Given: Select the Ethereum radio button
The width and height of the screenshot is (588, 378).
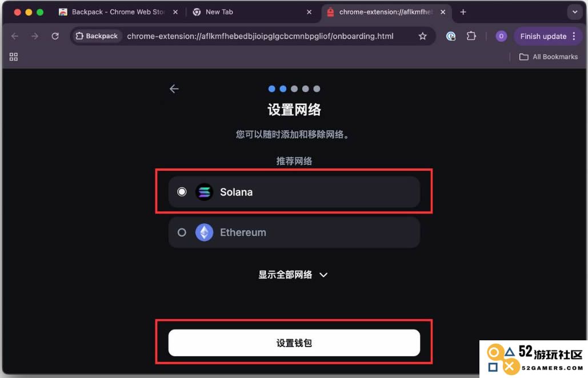Looking at the screenshot, I should pos(182,232).
